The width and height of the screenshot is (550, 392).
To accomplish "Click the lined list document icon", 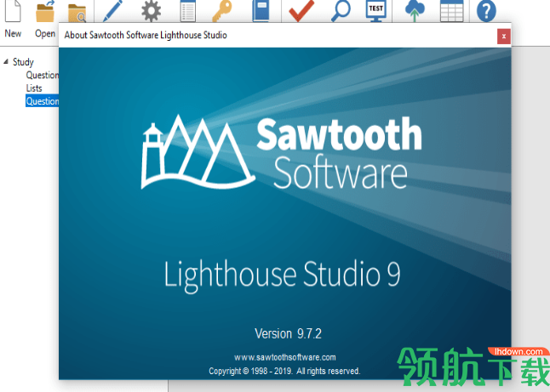I will [187, 11].
